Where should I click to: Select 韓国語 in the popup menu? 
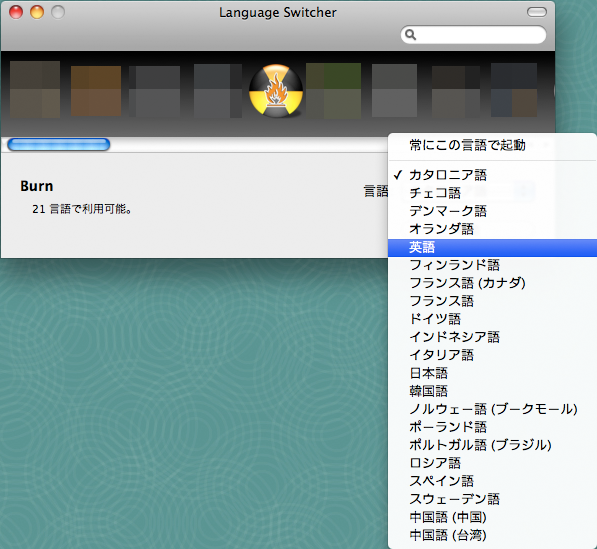click(492, 391)
